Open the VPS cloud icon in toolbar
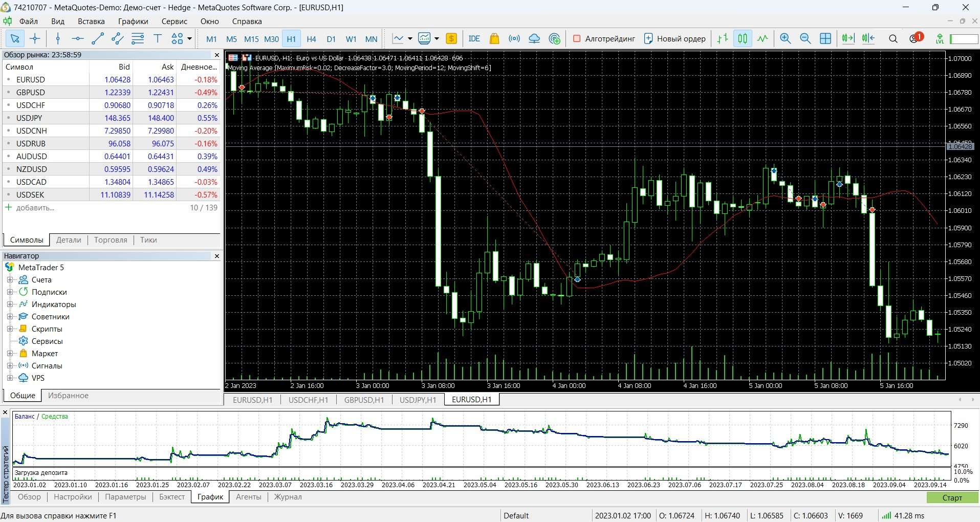980x522 pixels. point(534,38)
